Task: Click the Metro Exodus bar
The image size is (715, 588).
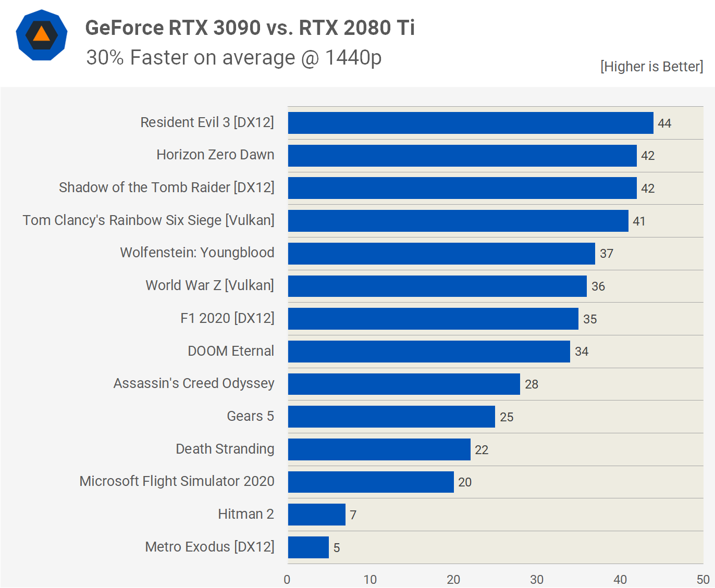Action: 308,547
